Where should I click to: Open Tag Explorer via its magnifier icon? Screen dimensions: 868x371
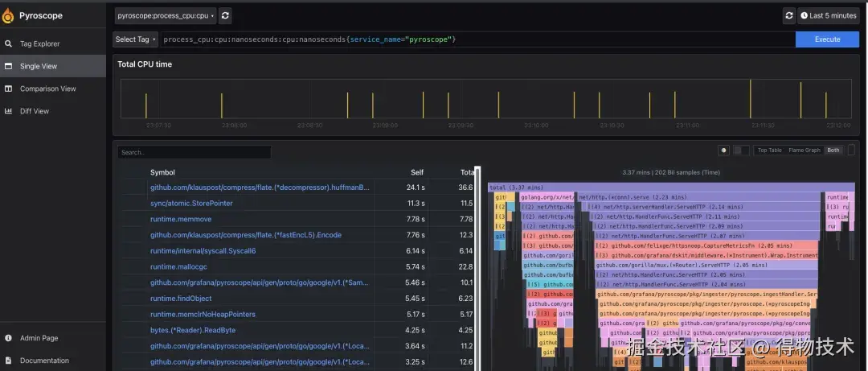pos(8,43)
